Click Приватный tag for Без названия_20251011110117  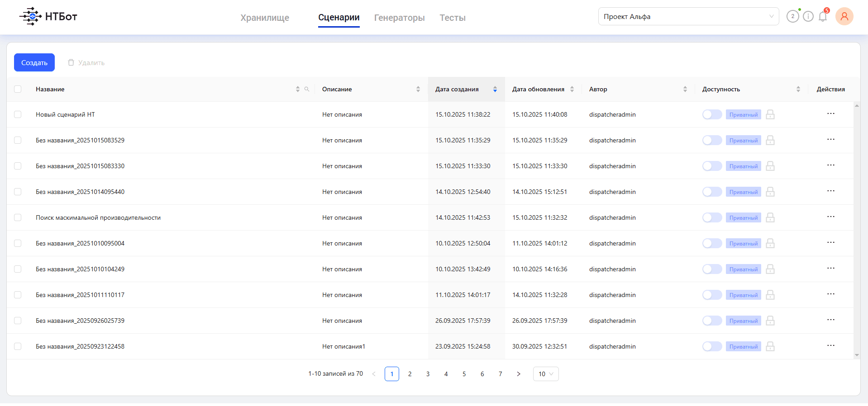click(744, 295)
